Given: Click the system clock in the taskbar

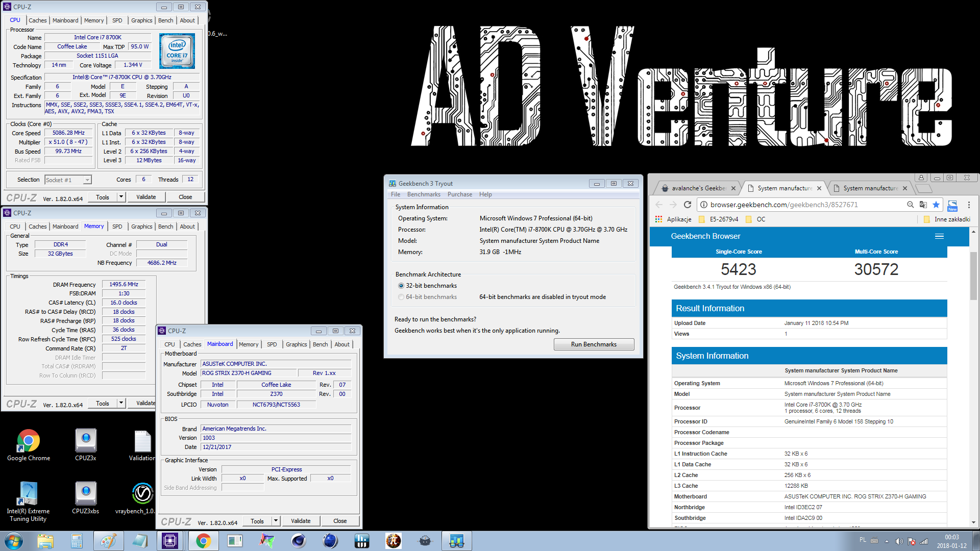Looking at the screenshot, I should [x=951, y=541].
